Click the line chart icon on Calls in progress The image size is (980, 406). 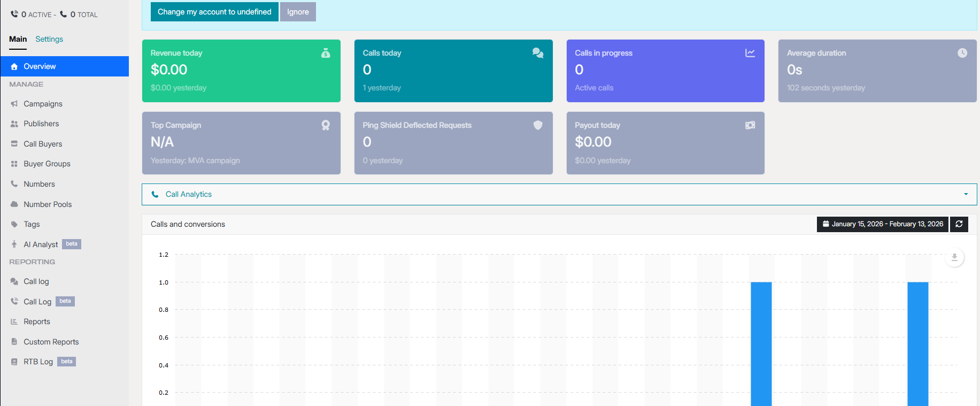coord(750,53)
